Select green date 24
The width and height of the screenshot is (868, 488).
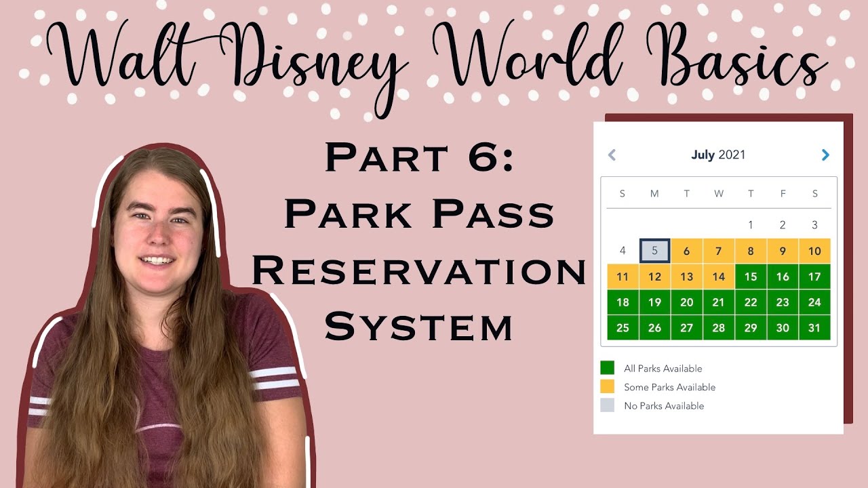(814, 302)
